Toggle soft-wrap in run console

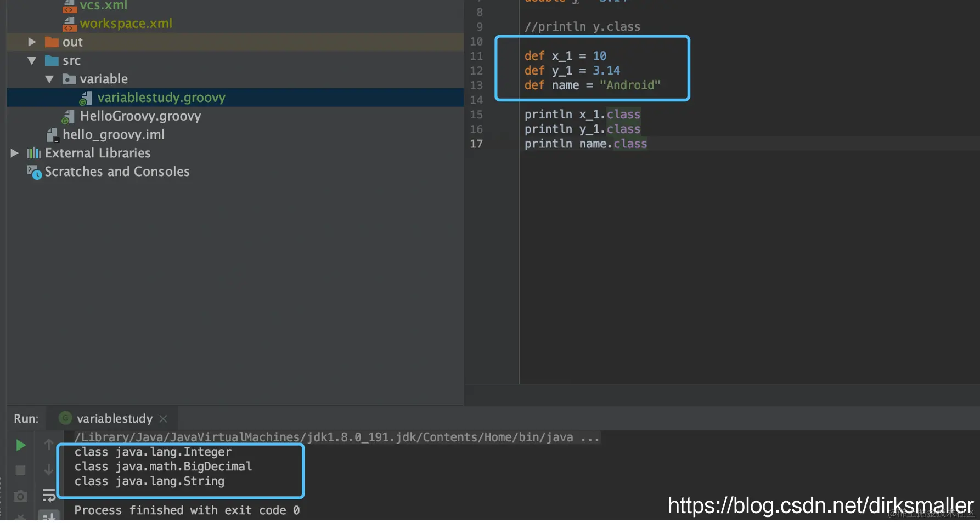pyautogui.click(x=49, y=496)
